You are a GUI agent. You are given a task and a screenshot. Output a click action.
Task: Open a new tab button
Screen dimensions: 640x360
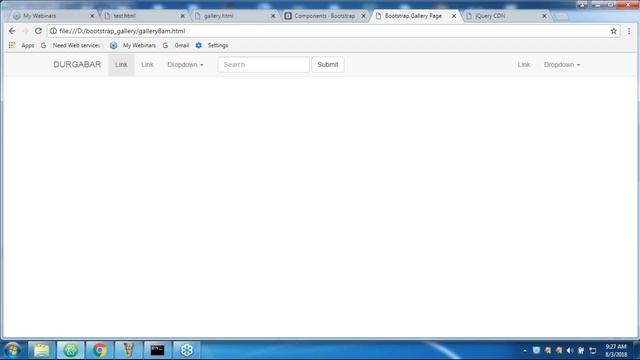point(561,16)
